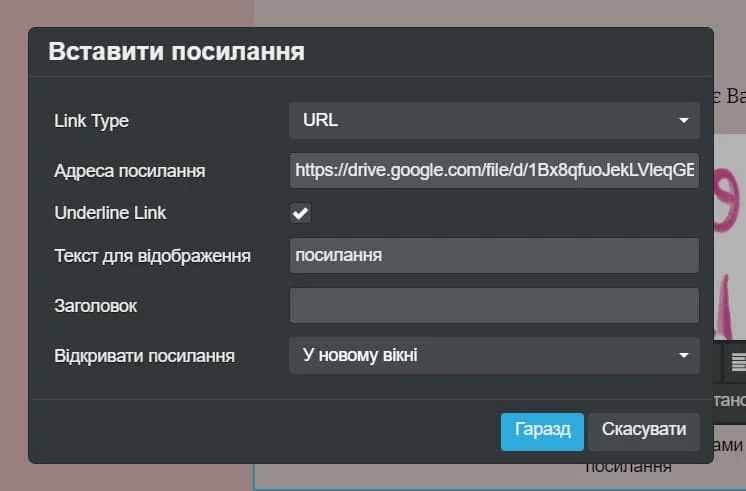The image size is (746, 491).
Task: Uncheck the Underline Link checkbox
Action: [301, 213]
